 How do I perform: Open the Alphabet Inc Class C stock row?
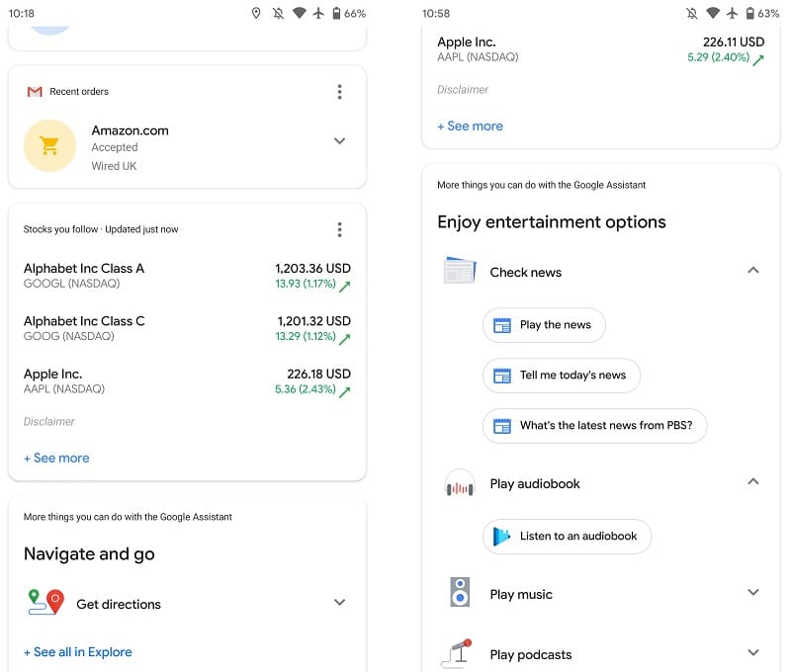(187, 329)
